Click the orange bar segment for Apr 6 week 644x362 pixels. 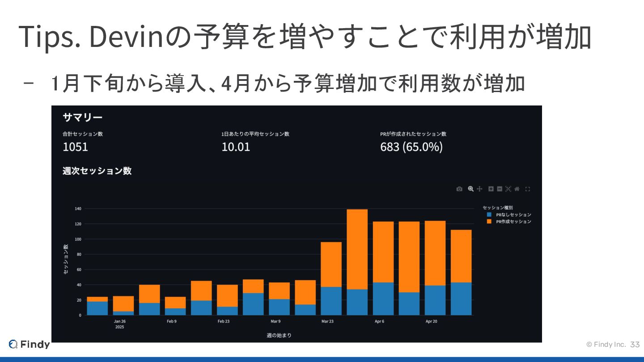click(x=383, y=252)
